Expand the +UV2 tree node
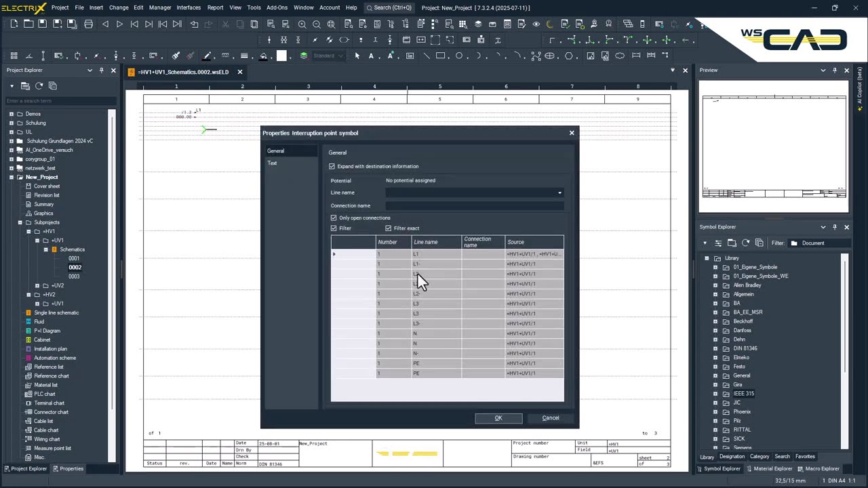This screenshot has height=488, width=868. pyautogui.click(x=37, y=285)
